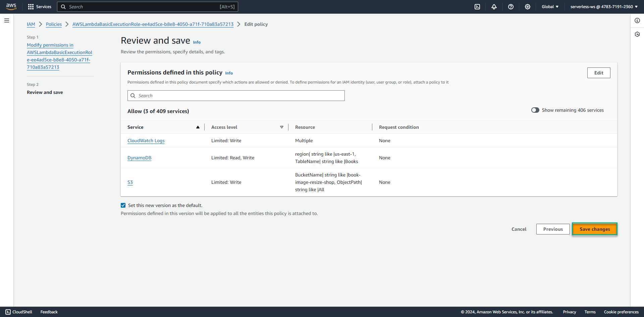Open CloudWatch Logs service link

pyautogui.click(x=146, y=141)
